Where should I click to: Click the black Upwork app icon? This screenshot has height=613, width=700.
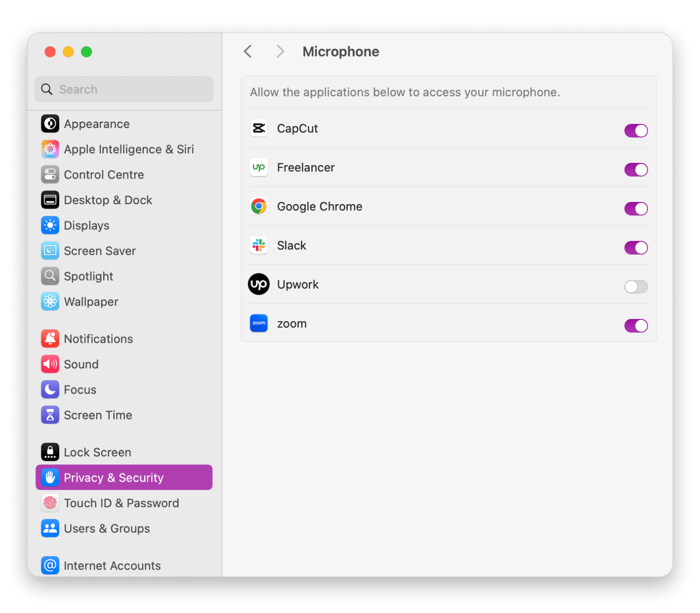[259, 285]
